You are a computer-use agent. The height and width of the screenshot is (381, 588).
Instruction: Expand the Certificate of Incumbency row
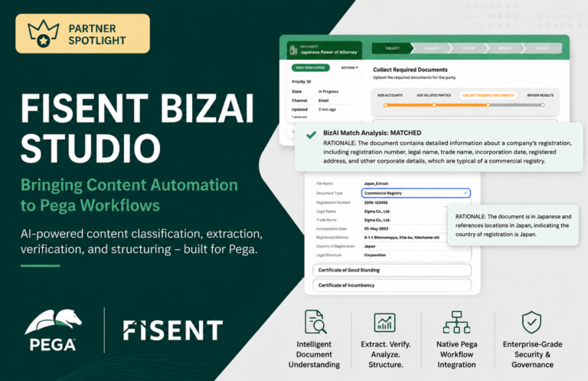coord(392,285)
